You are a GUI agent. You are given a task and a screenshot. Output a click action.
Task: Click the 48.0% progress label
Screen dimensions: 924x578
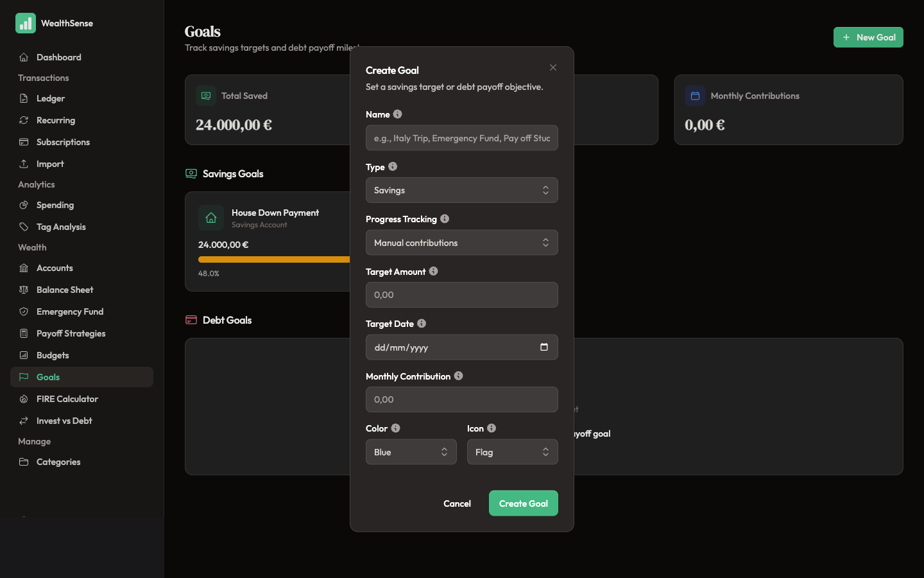209,273
